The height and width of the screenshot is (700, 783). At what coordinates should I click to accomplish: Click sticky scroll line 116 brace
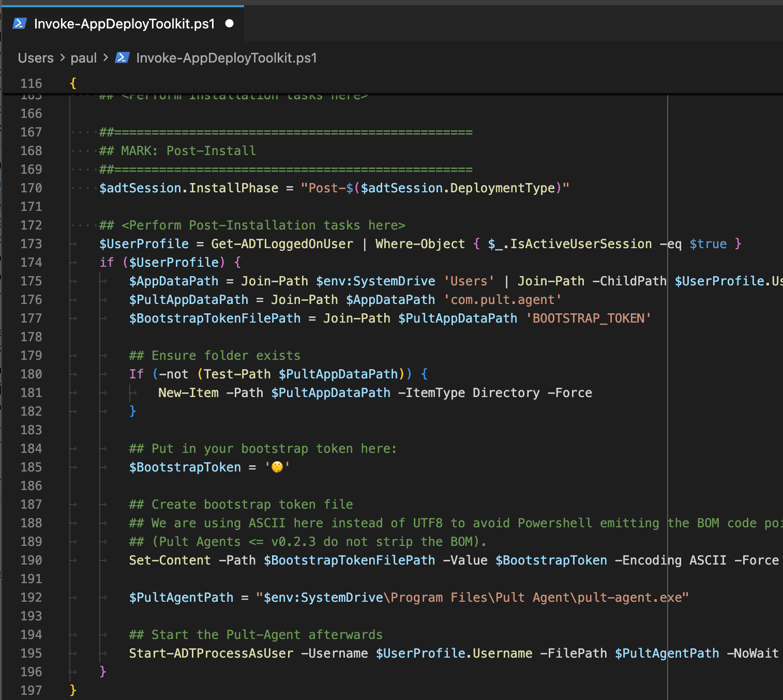(x=73, y=83)
